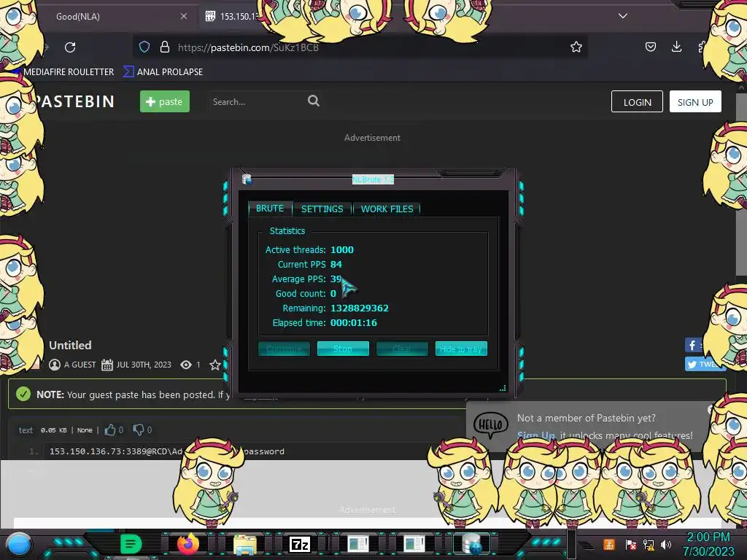Star the Untitled paste
Image resolution: width=747 pixels, height=560 pixels.
(215, 365)
